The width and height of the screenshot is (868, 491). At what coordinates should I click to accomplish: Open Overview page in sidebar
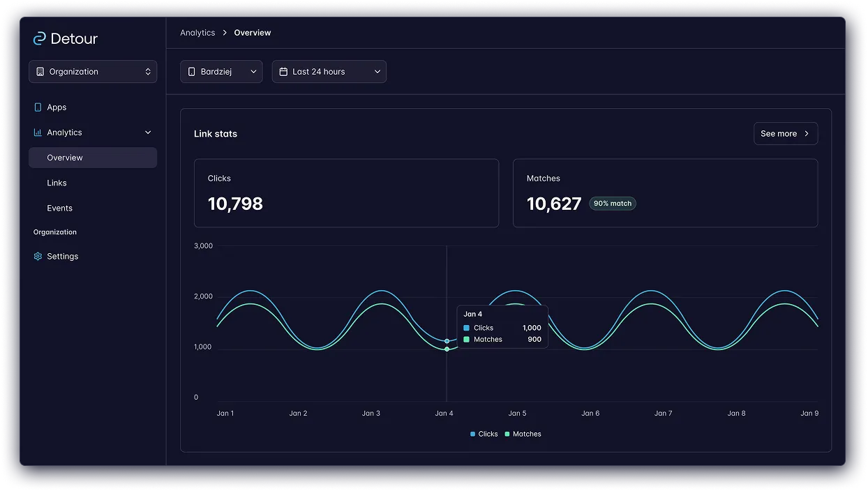point(65,158)
